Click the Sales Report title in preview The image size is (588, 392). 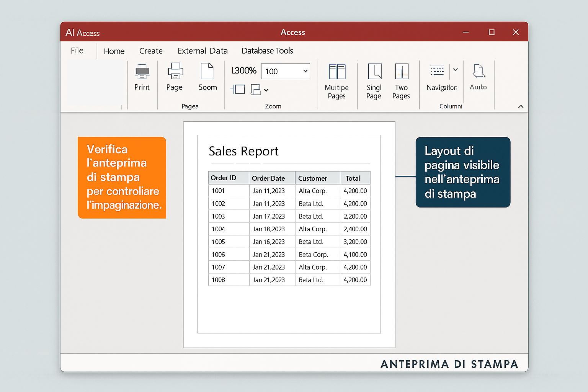pyautogui.click(x=243, y=151)
